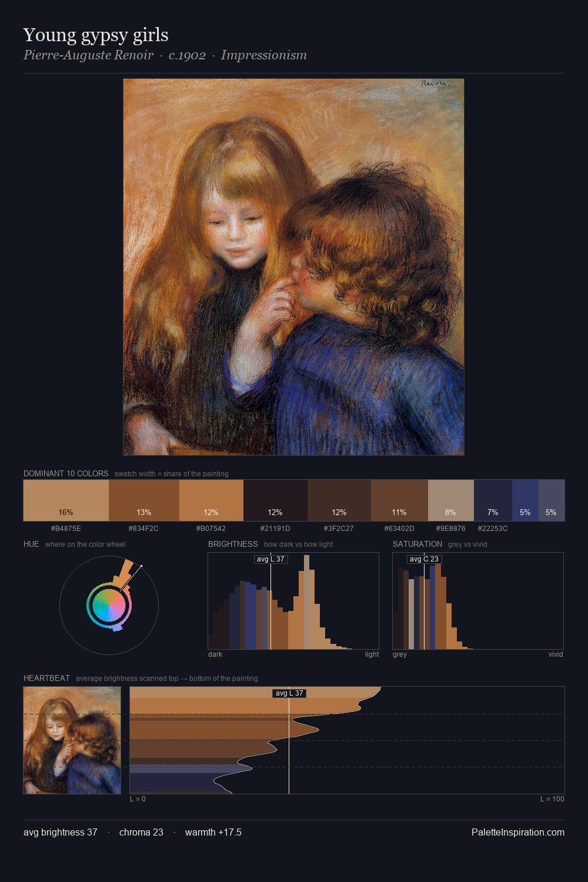588x882 pixels.
Task: Click 'how dark vs how light' caption
Action: (298, 544)
